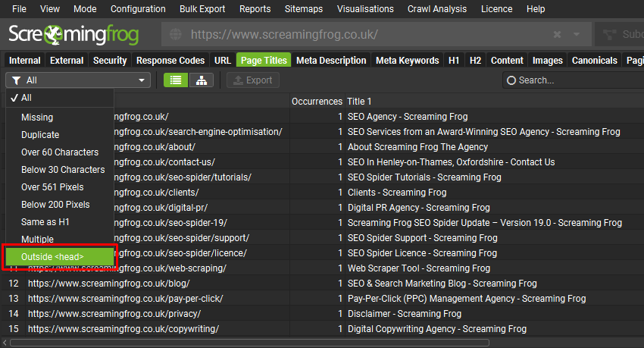
Task: Open the Configuration menu
Action: (x=138, y=8)
